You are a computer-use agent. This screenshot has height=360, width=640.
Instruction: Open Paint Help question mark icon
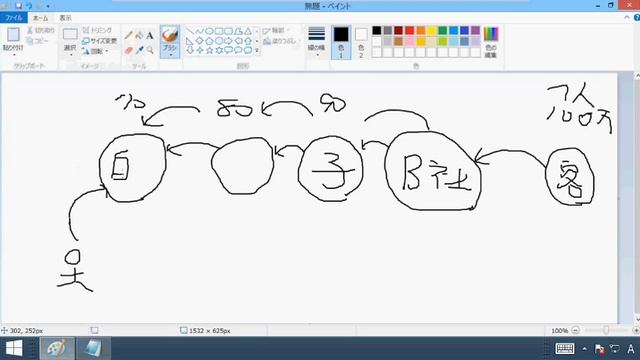[x=636, y=18]
